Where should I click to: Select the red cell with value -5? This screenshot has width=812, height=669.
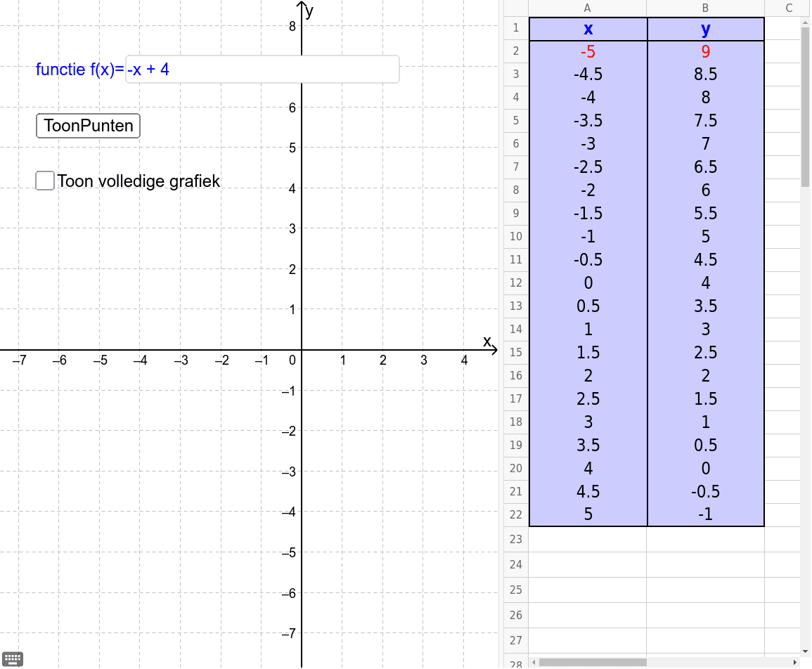(588, 52)
